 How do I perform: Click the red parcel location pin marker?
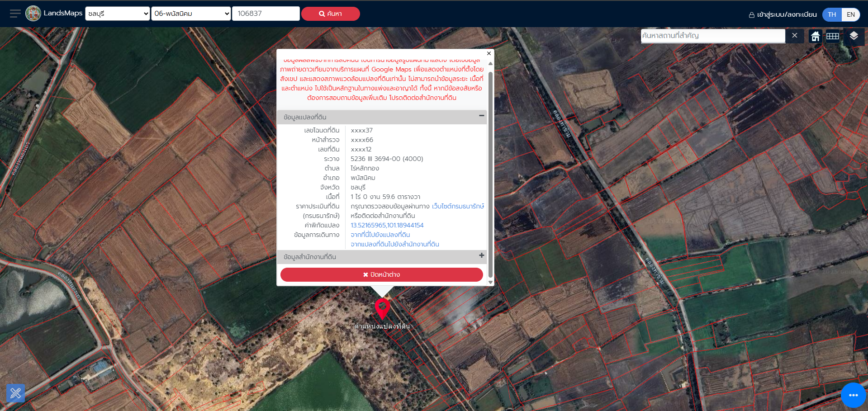pos(382,308)
